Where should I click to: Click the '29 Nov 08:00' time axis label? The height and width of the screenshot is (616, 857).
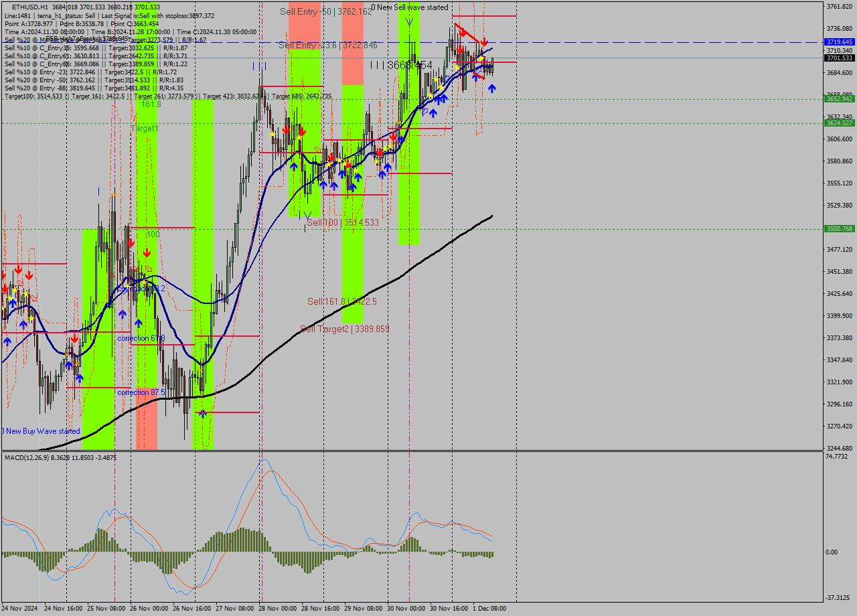tap(364, 609)
